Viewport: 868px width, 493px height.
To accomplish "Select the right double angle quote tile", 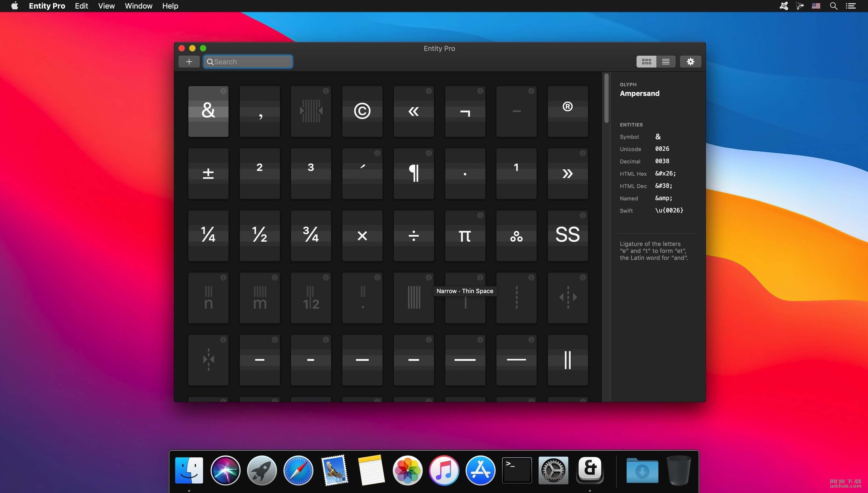I will tap(568, 174).
